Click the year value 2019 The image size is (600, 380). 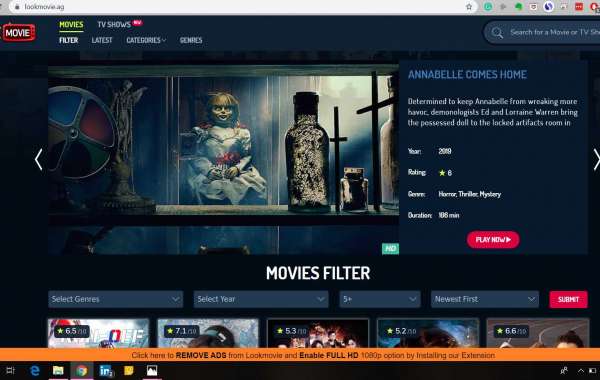tap(445, 151)
